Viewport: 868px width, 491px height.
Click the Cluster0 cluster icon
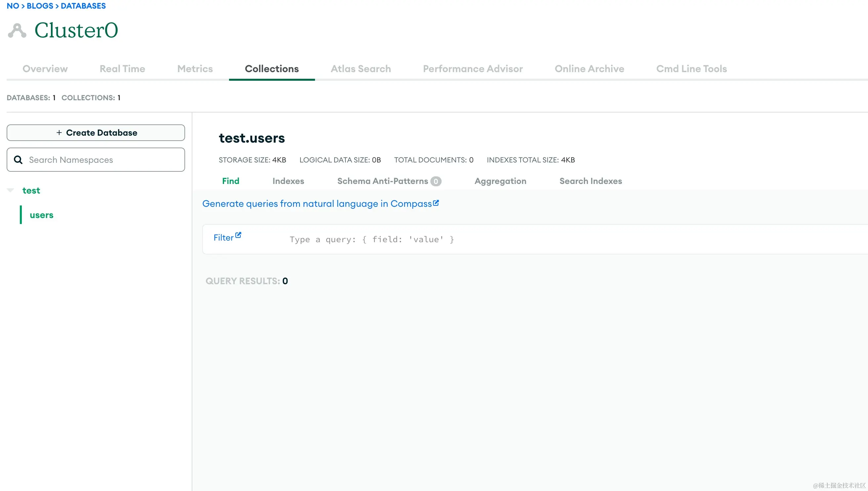pos(17,31)
